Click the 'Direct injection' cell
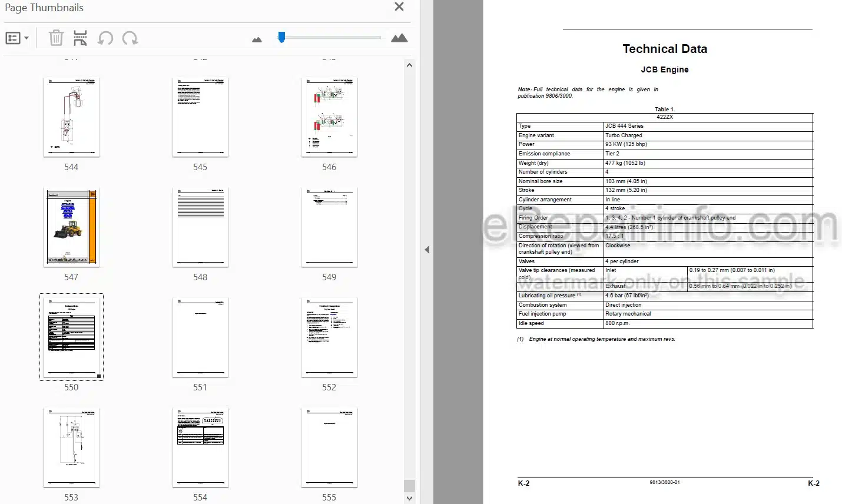The image size is (842, 504). click(624, 305)
